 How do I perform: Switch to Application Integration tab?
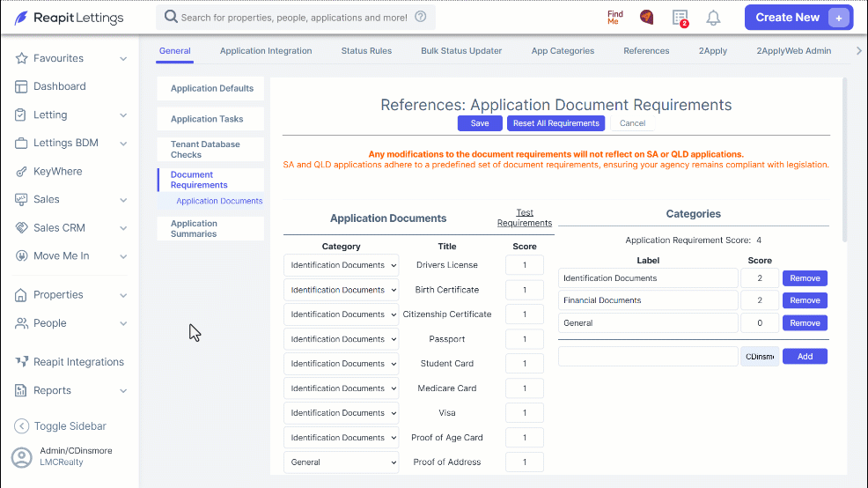[266, 51]
